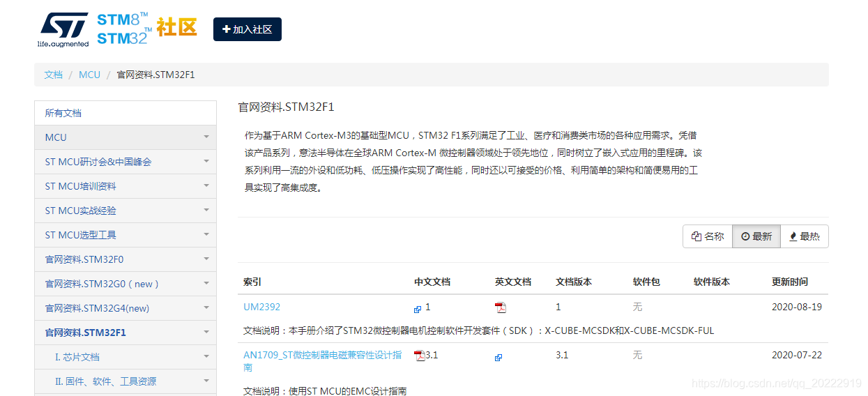Click UM2392 文档说明 description text

[x=479, y=330]
